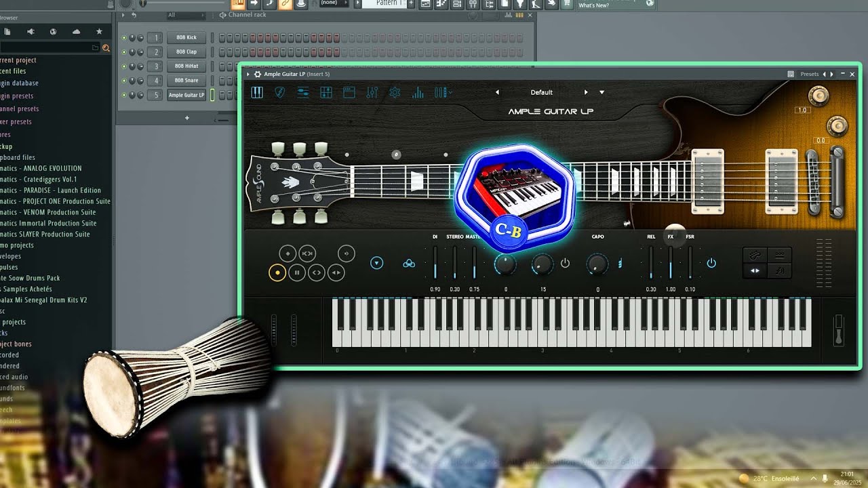This screenshot has width=868, height=488.
Task: Click the detailed preset list icon beside Presets
Action: tap(791, 74)
